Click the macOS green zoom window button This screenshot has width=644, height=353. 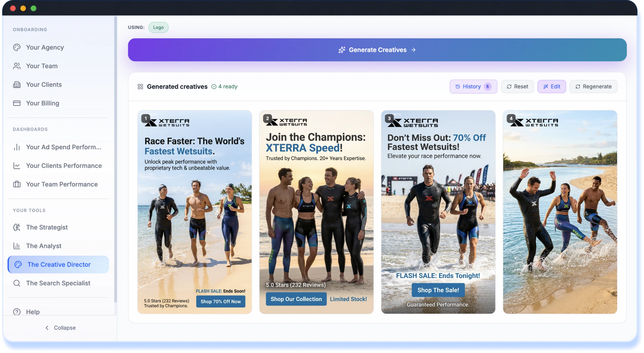(34, 8)
